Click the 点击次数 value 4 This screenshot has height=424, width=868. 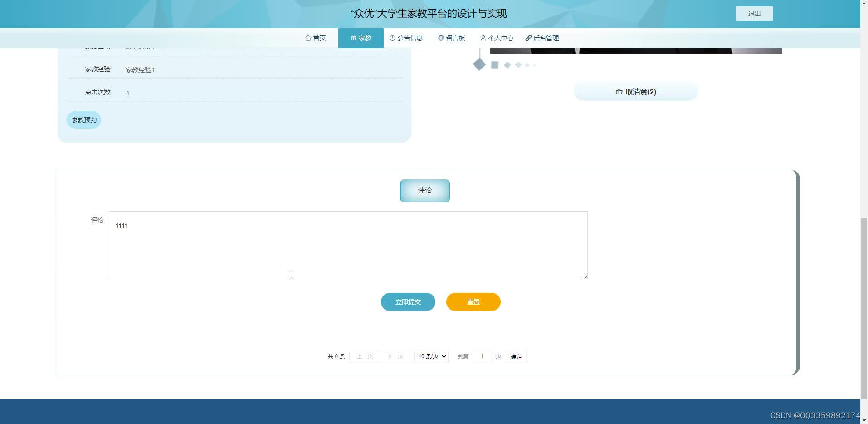click(127, 93)
